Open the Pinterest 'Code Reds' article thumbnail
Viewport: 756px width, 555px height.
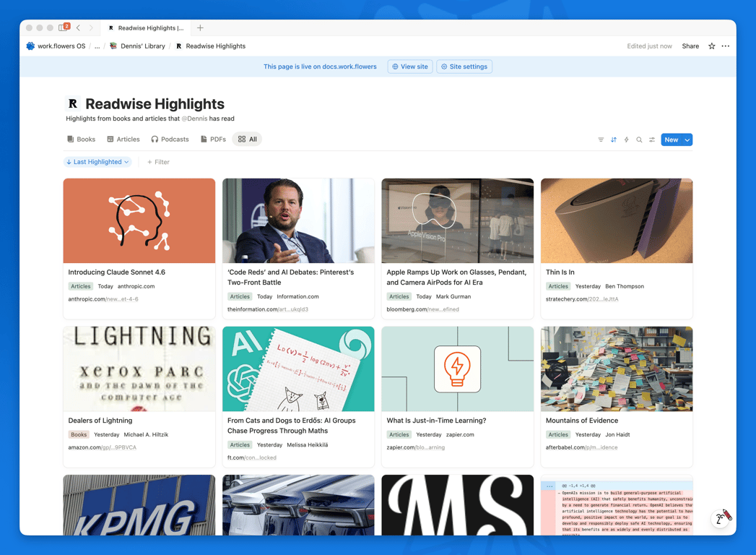tap(298, 220)
